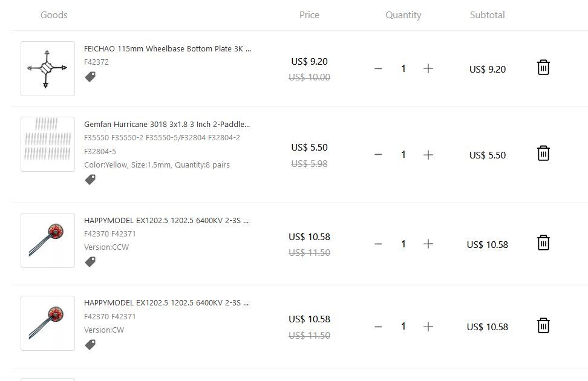Decrease quantity of HAPPYMODEL CW motor
Screen dimensions: 588x381
point(378,327)
